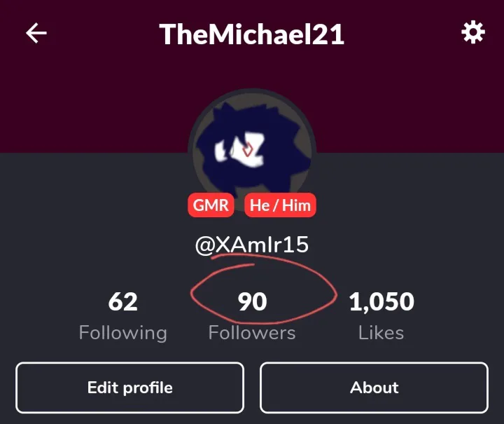Open settings via the gear icon
The height and width of the screenshot is (424, 504).
tap(472, 32)
